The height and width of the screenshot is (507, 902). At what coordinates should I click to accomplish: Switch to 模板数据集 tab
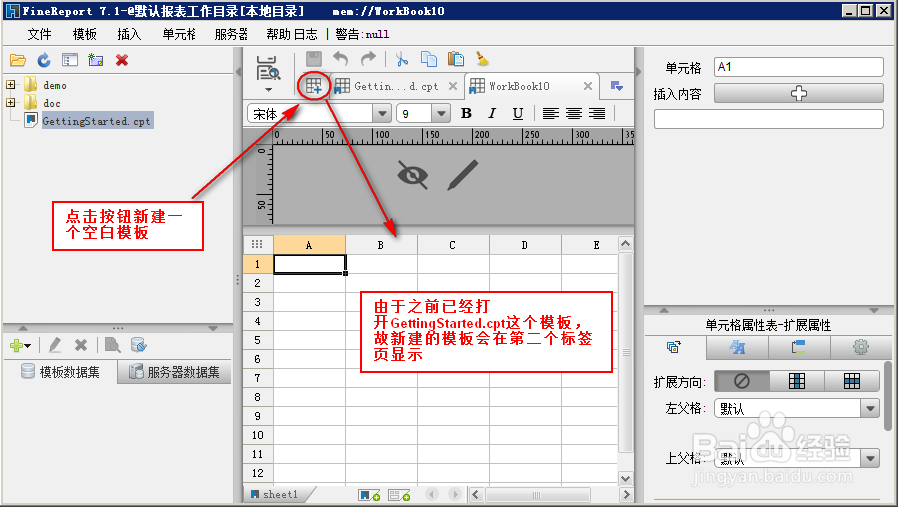click(60, 372)
